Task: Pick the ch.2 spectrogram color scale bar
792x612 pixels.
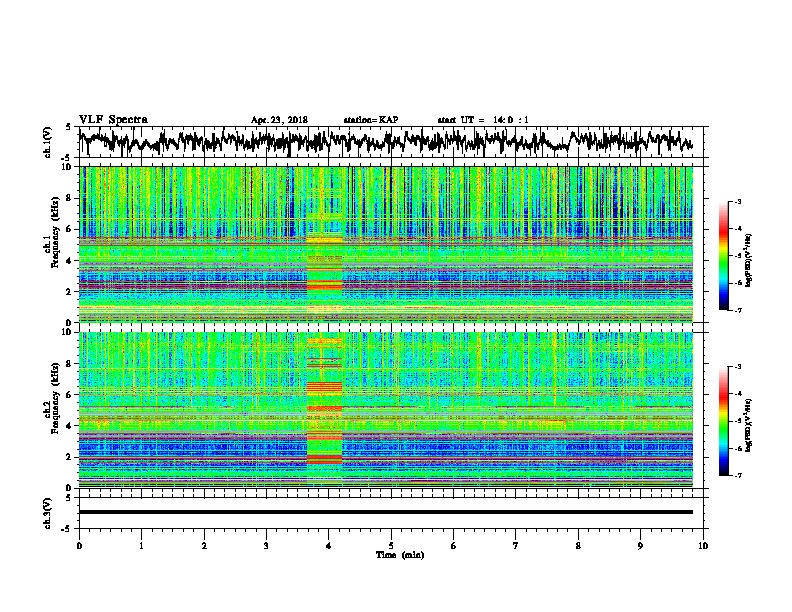Action: point(724,421)
